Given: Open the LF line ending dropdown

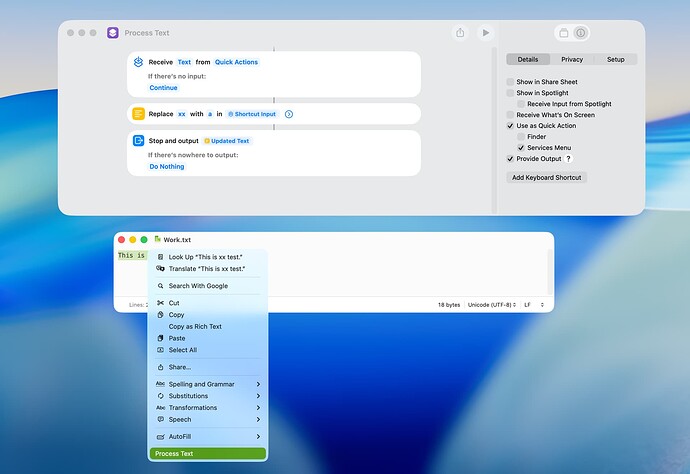Looking at the screenshot, I should 534,305.
